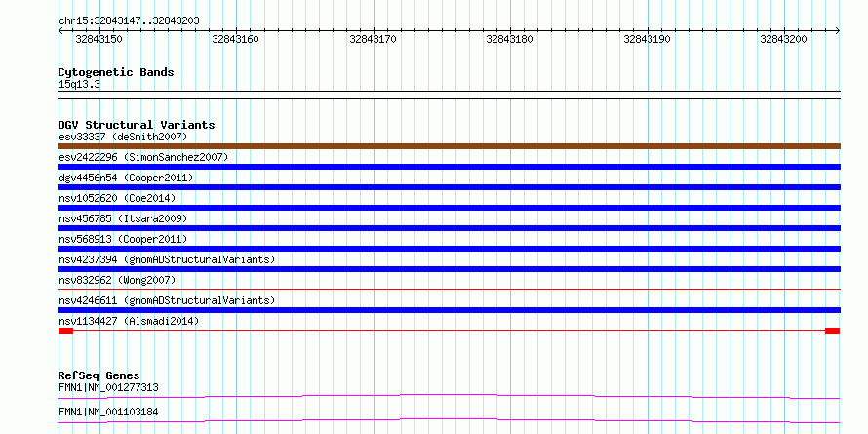This screenshot has width=868, height=434.
Task: Open variant esv2422296 (SimonSanchez2007) label
Action: click(x=143, y=157)
